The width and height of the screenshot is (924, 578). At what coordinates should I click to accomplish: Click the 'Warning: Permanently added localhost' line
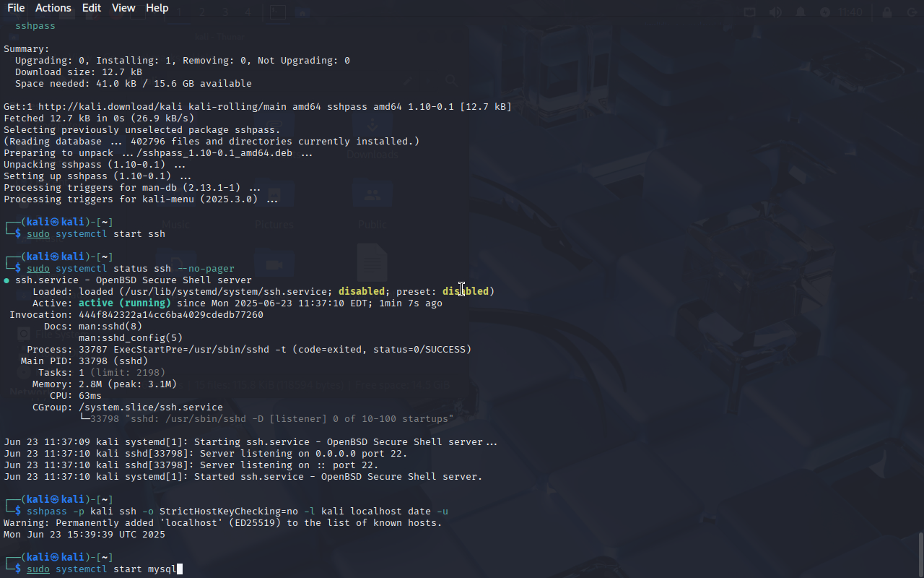(x=223, y=523)
